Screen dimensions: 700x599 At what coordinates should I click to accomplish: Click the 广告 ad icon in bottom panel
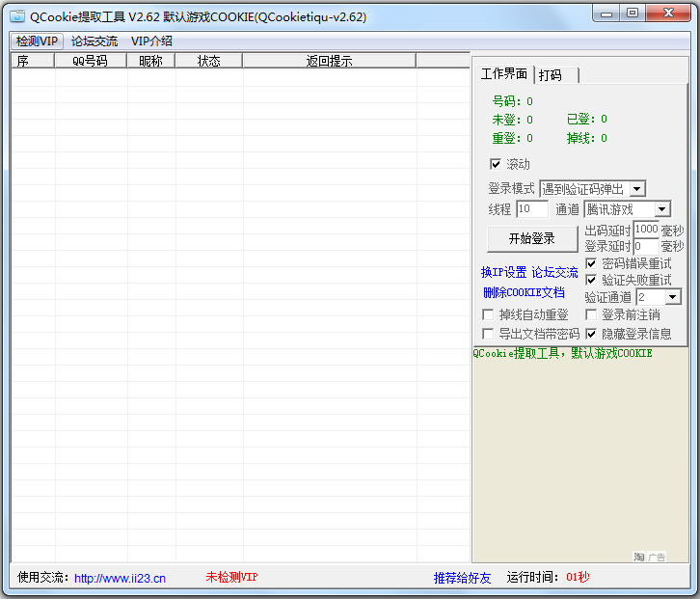650,557
